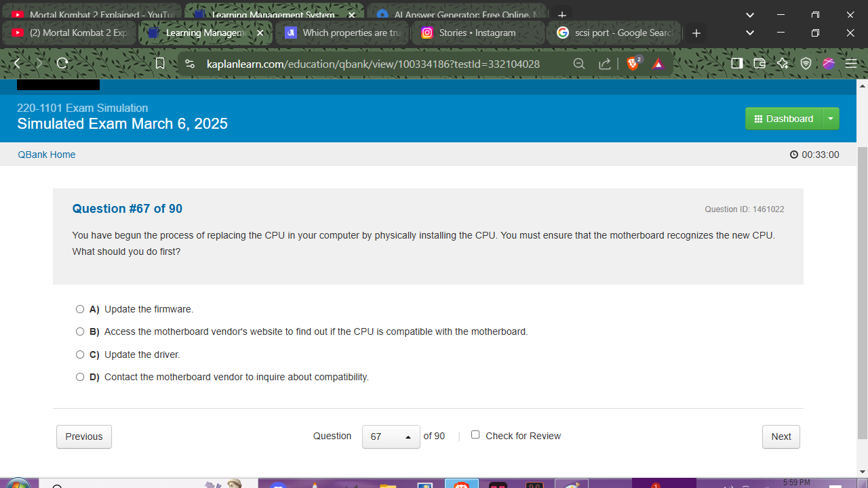Open the question number 67 dropdown
868x488 pixels.
click(391, 436)
